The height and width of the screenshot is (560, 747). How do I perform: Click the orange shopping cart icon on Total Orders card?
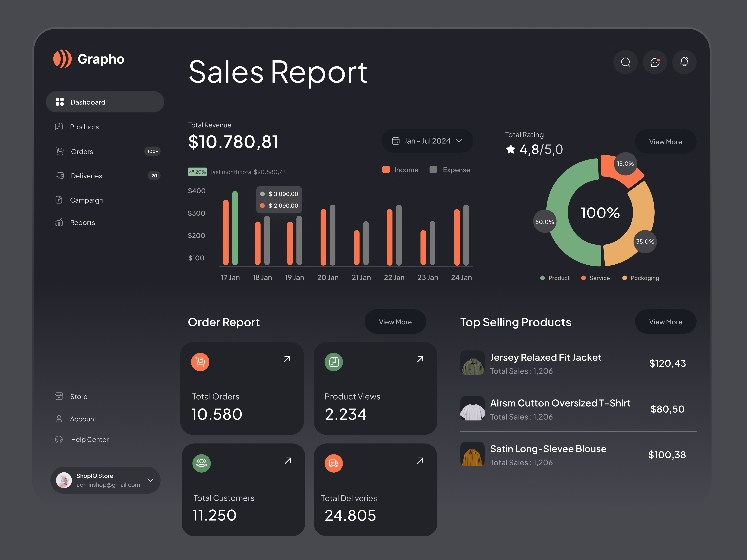pos(200,362)
